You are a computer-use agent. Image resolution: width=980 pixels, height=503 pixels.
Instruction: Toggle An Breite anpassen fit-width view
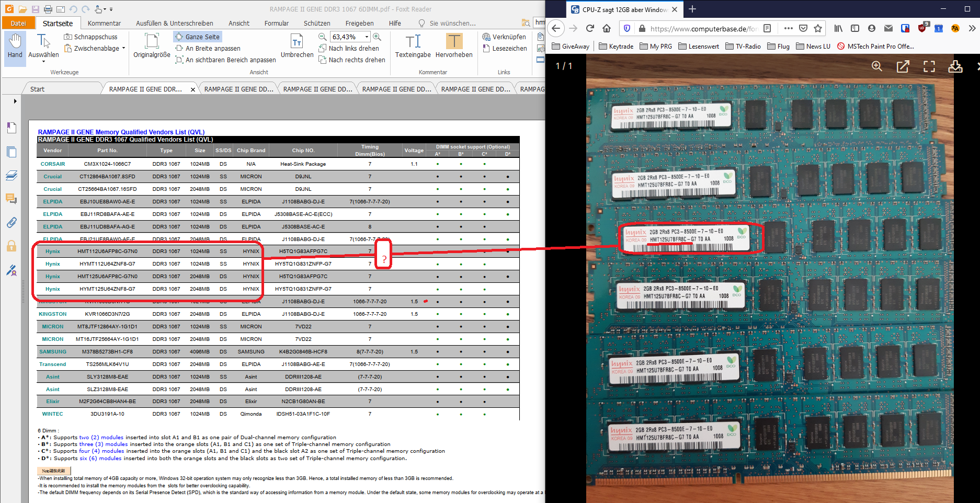point(208,48)
